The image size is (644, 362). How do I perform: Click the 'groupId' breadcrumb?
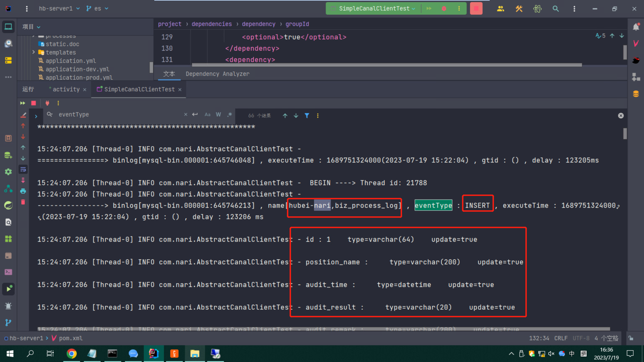pos(297,24)
